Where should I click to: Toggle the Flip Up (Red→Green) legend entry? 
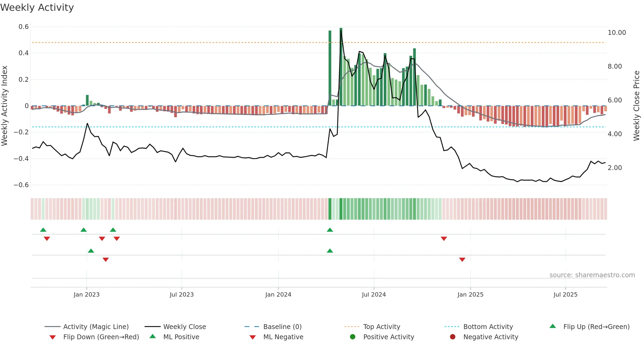click(590, 327)
